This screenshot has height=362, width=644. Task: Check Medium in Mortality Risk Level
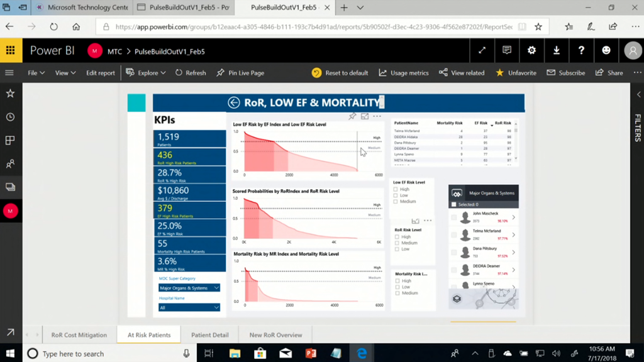pos(397,293)
